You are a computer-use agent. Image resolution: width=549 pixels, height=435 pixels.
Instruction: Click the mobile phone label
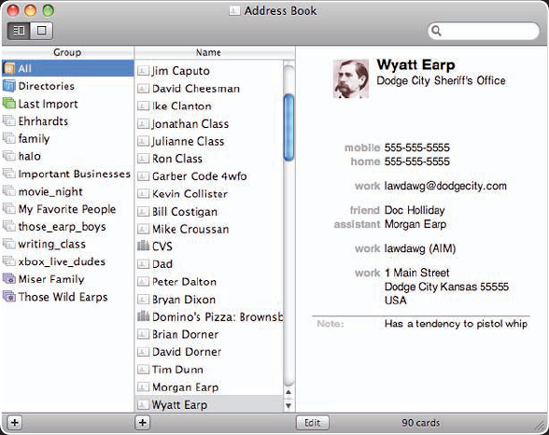pyautogui.click(x=362, y=147)
